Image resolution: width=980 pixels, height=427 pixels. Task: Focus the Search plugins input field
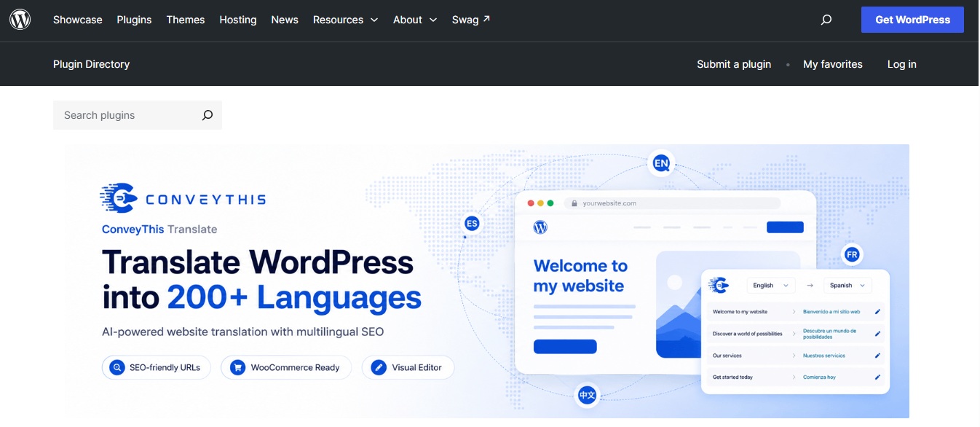point(126,115)
